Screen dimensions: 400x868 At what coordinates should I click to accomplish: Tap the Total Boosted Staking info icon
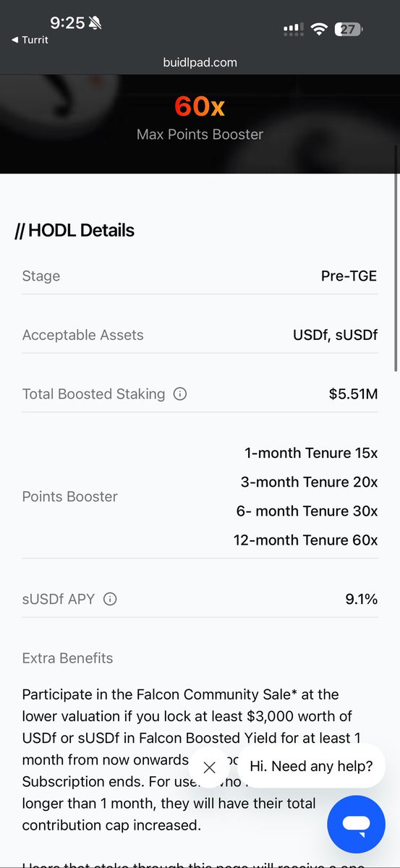coord(181,394)
